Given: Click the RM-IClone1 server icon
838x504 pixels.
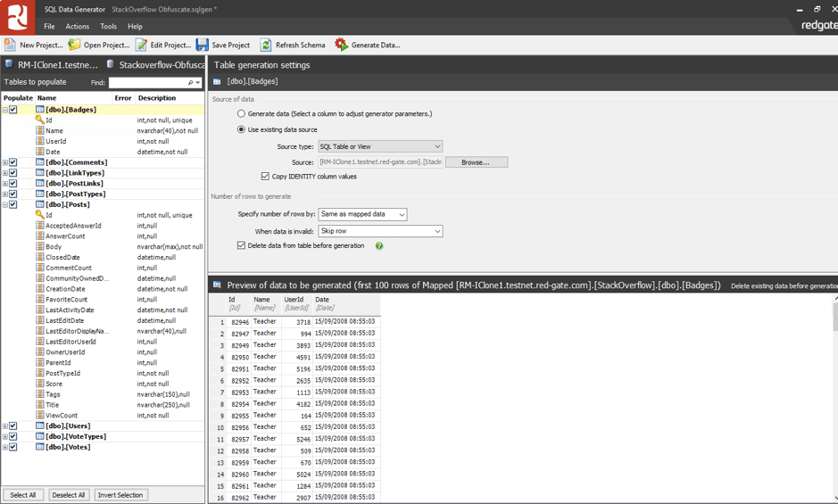Looking at the screenshot, I should [9, 64].
